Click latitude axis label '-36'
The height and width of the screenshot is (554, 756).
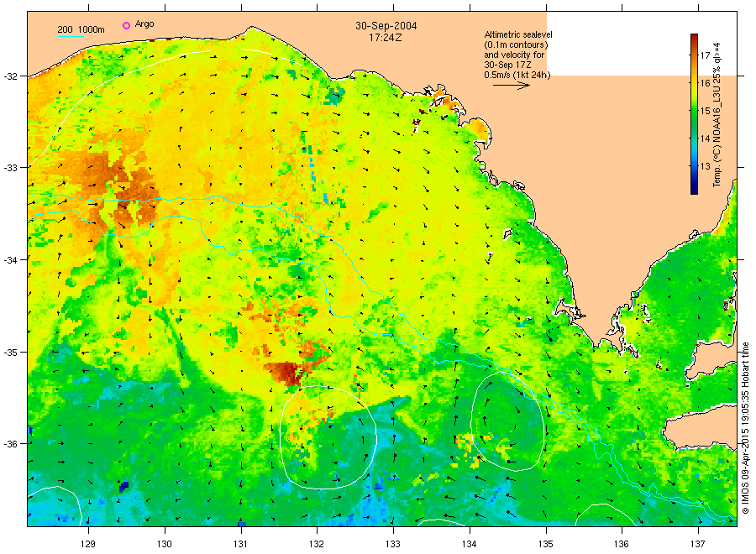pyautogui.click(x=10, y=443)
